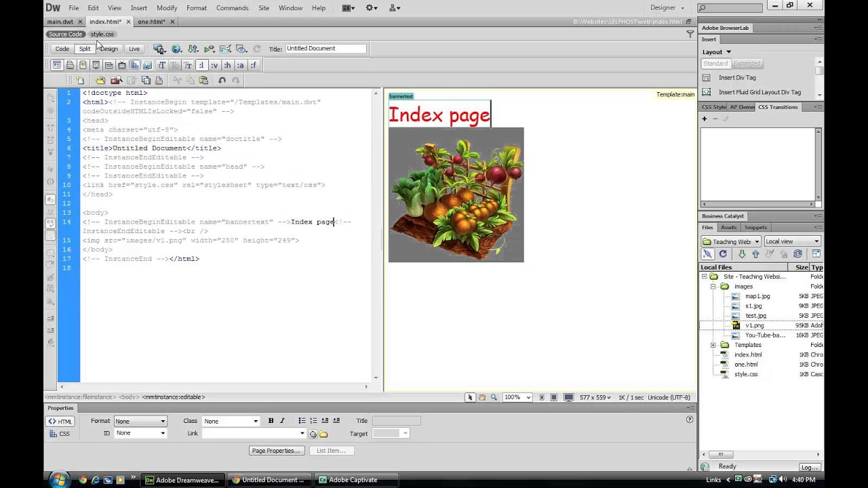
Task: Open the Multiscreen preview icon
Action: [x=159, y=49]
